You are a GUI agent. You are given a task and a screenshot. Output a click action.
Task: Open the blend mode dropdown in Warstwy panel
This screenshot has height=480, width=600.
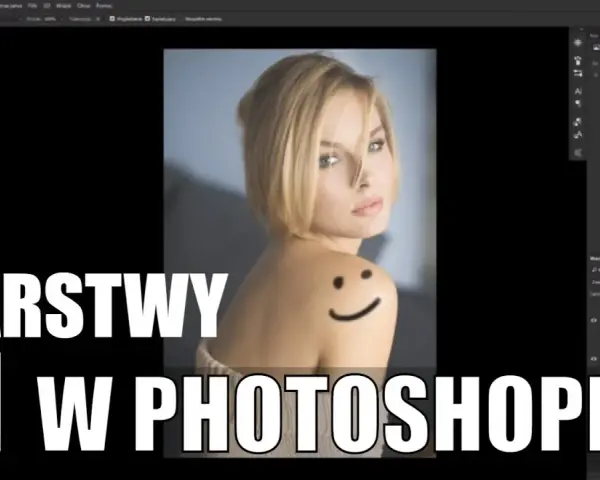click(x=595, y=282)
